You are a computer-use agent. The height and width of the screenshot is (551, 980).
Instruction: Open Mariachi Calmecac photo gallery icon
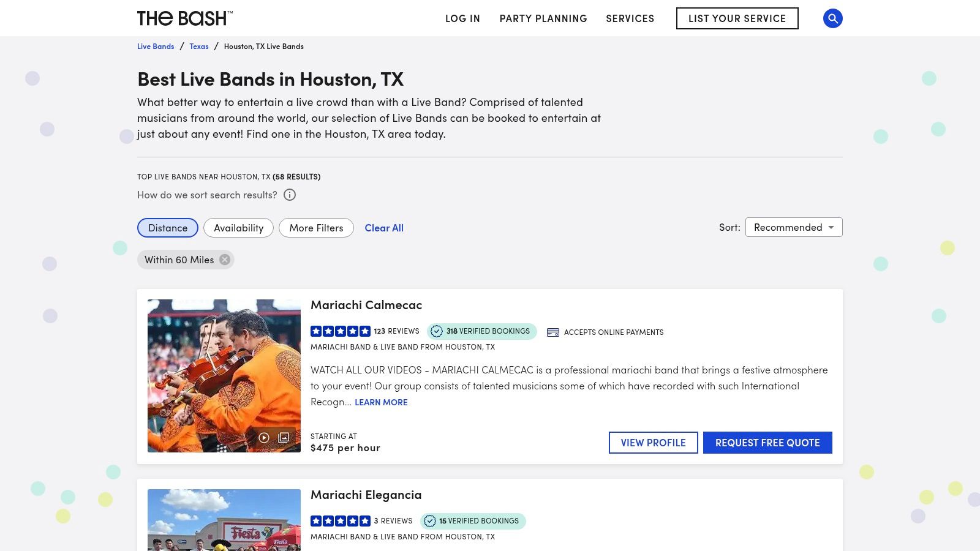284,437
